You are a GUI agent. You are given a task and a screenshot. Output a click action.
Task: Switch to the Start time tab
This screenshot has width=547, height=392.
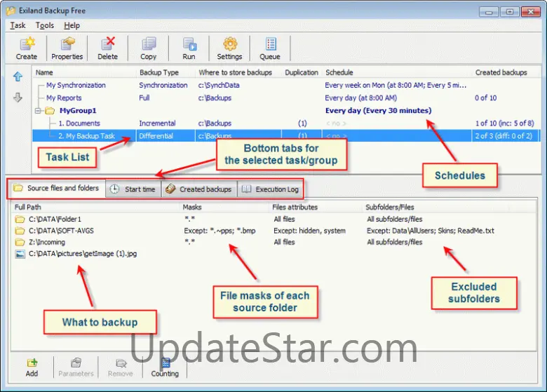tap(133, 189)
